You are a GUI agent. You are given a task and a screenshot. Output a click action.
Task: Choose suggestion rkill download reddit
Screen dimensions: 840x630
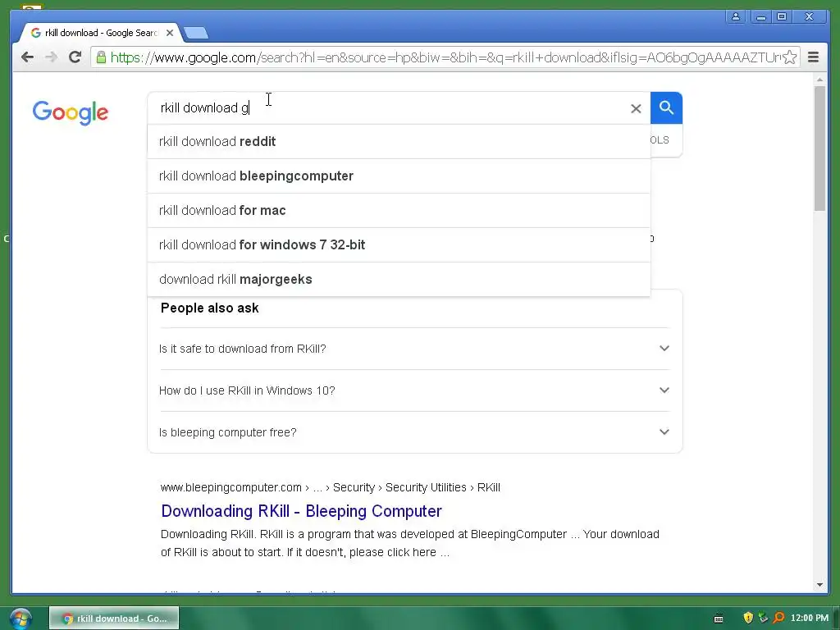(x=399, y=141)
